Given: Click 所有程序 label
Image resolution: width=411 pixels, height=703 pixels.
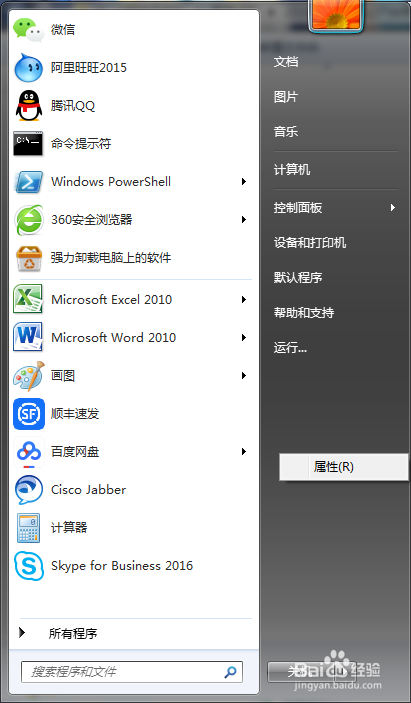Looking at the screenshot, I should click(73, 634).
